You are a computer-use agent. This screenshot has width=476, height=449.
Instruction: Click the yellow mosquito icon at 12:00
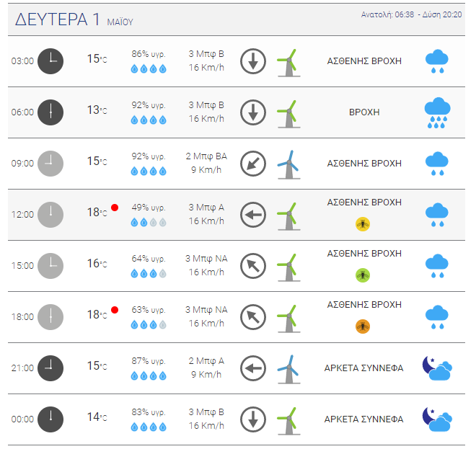[x=363, y=224]
